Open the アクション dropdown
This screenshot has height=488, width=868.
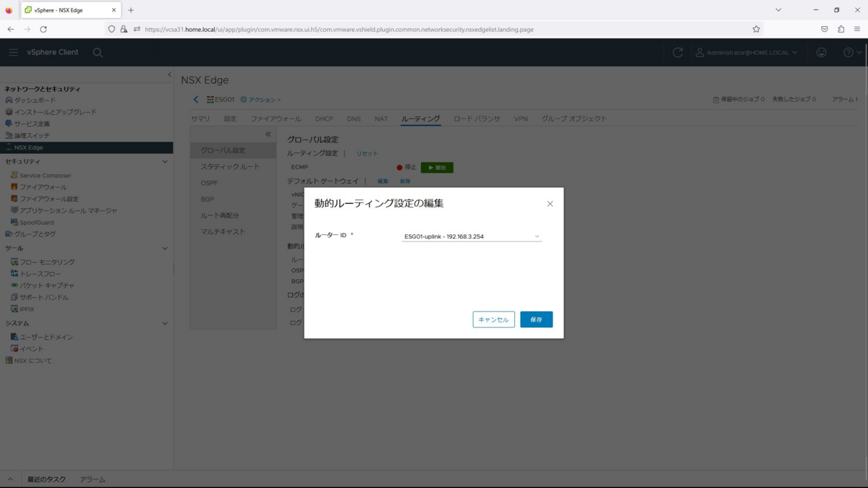pyautogui.click(x=260, y=100)
